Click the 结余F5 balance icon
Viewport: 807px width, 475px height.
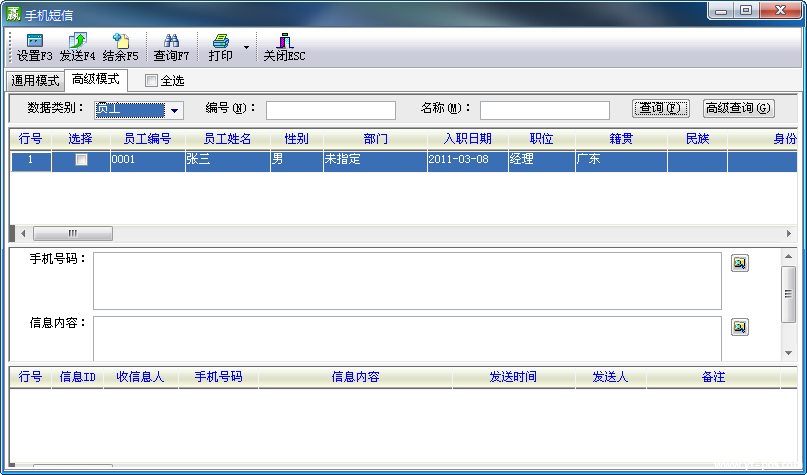click(121, 41)
